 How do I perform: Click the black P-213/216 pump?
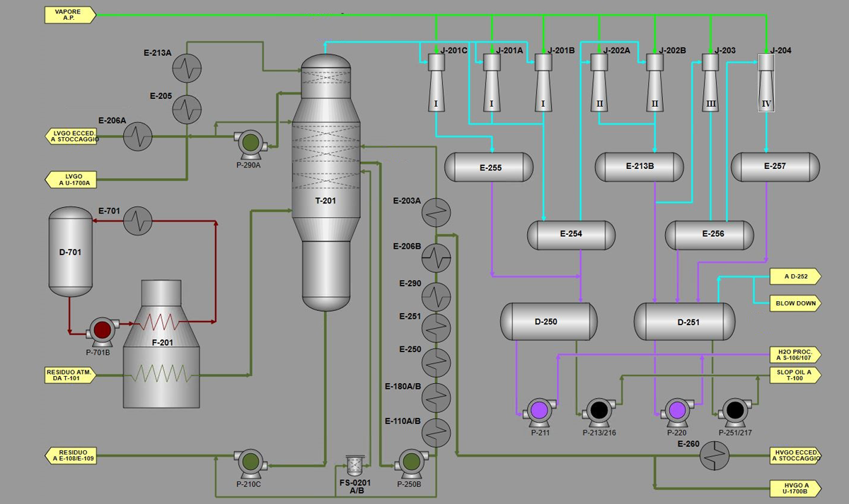tap(600, 411)
